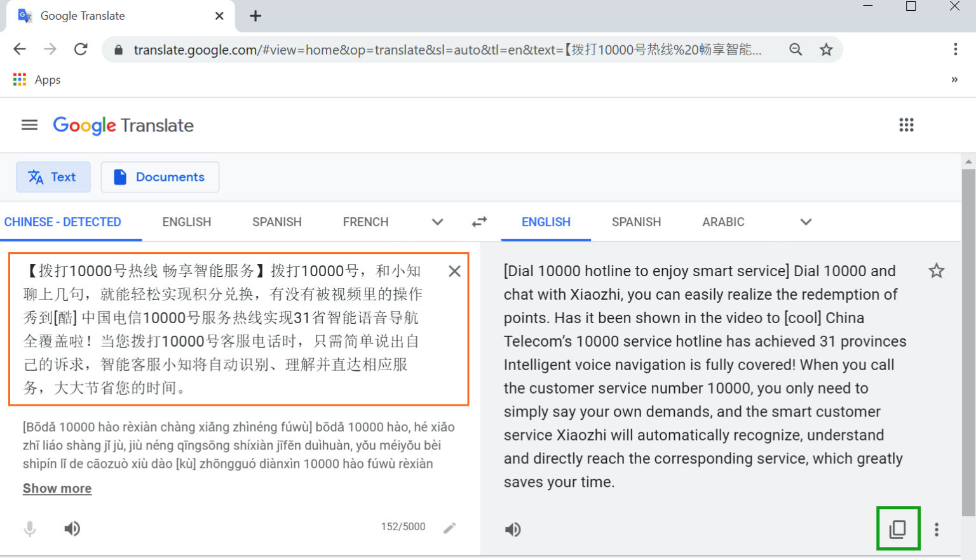Listen to the English translation audio
This screenshot has width=976, height=560.
(513, 530)
